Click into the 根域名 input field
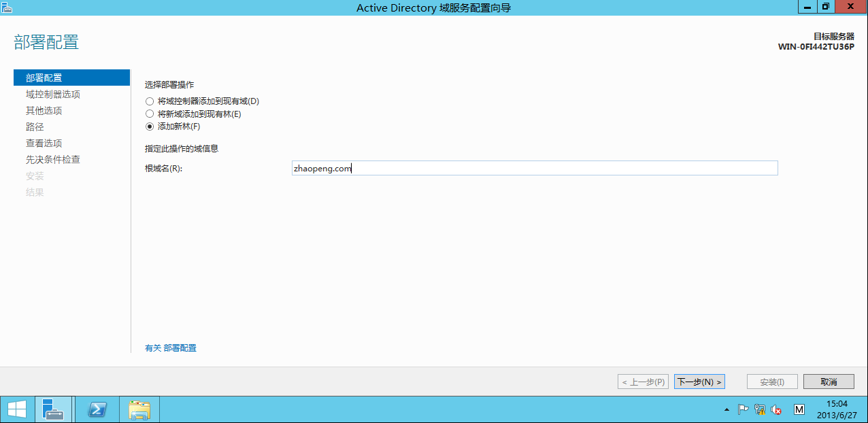The width and height of the screenshot is (868, 423). pos(535,168)
